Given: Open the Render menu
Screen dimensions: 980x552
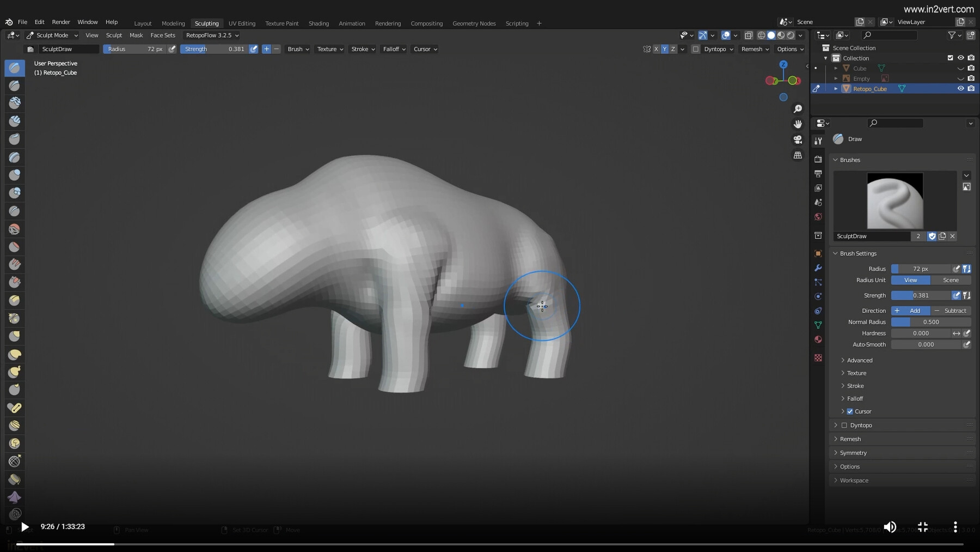Looking at the screenshot, I should pyautogui.click(x=60, y=22).
